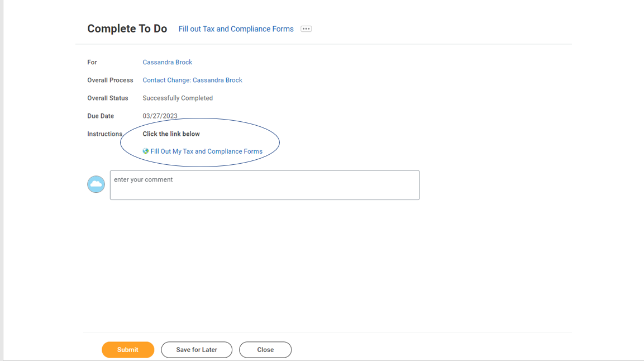Click the bold Click the link below text
This screenshot has width=644, height=361.
pyautogui.click(x=171, y=134)
